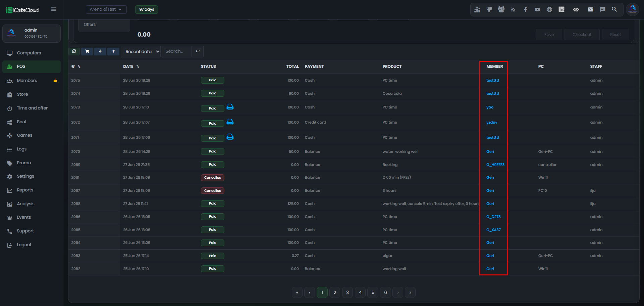Open member G_D278 link

coord(493,217)
